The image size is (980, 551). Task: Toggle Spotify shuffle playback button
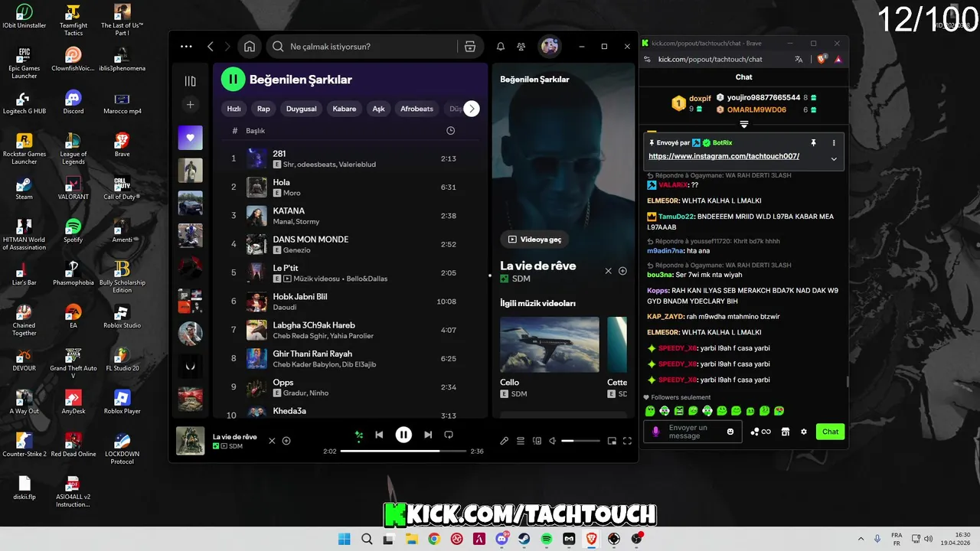[x=358, y=435]
